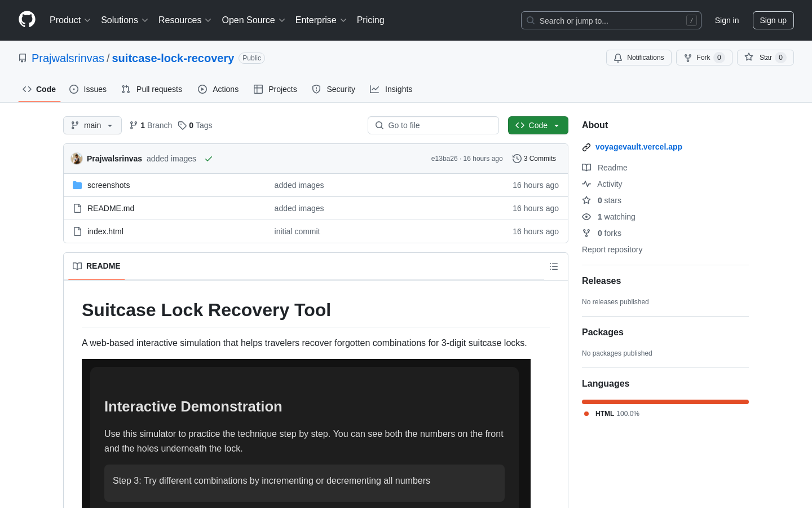This screenshot has width=812, height=508.
Task: Open the Security tab
Action: click(334, 89)
